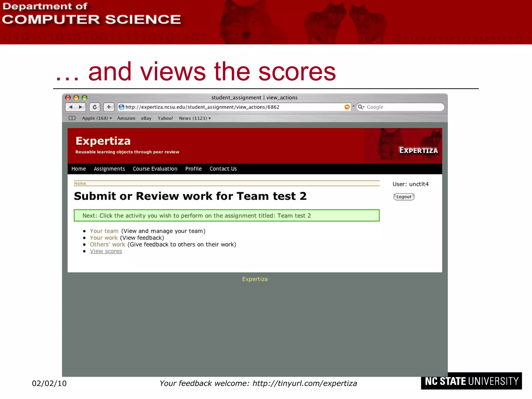Viewport: 532px width, 399px height.
Task: Click the Others' work link
Action: [x=108, y=244]
